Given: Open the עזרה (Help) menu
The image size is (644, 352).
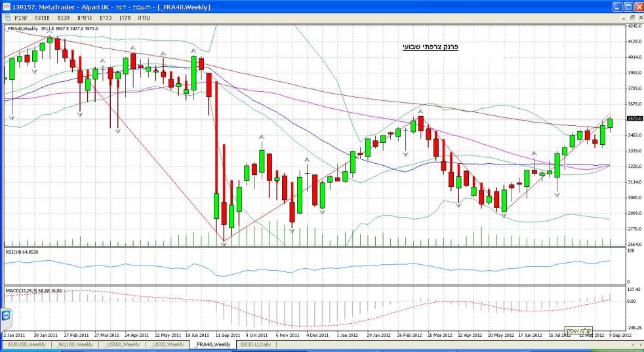Looking at the screenshot, I should [144, 18].
